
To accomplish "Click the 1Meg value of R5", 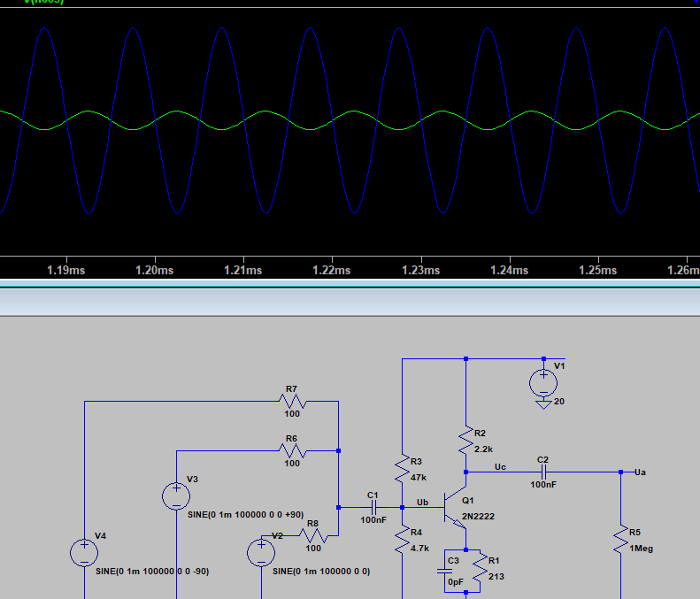I will pyautogui.click(x=641, y=549).
